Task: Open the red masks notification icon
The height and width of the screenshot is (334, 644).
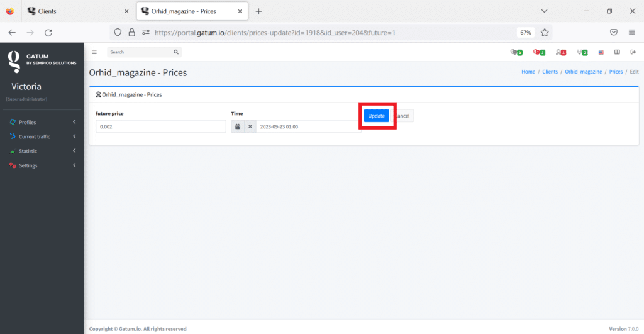Action: (539, 52)
